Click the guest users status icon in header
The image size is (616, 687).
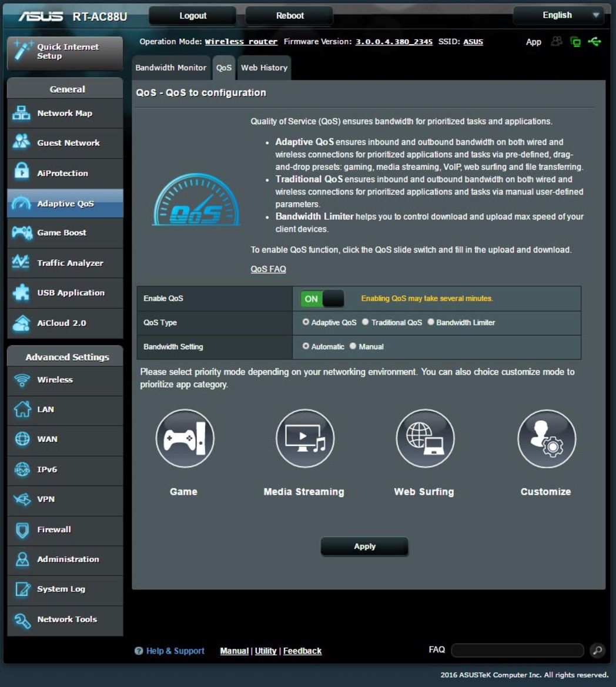tap(557, 42)
